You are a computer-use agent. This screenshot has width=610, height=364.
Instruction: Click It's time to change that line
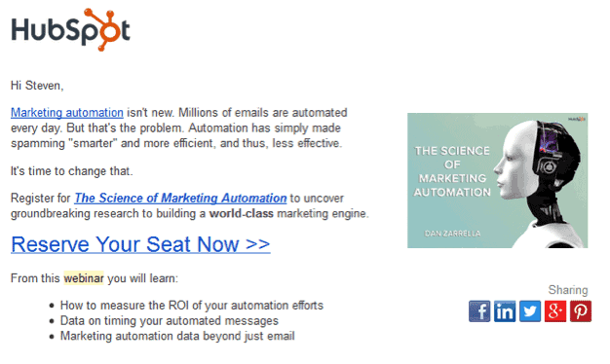click(71, 171)
